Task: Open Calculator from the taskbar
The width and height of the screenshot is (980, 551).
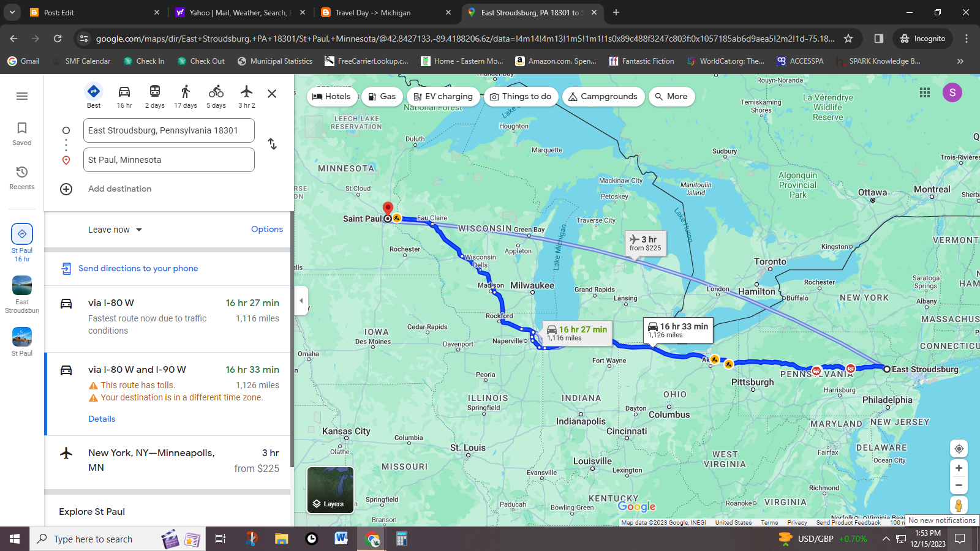Action: [401, 539]
